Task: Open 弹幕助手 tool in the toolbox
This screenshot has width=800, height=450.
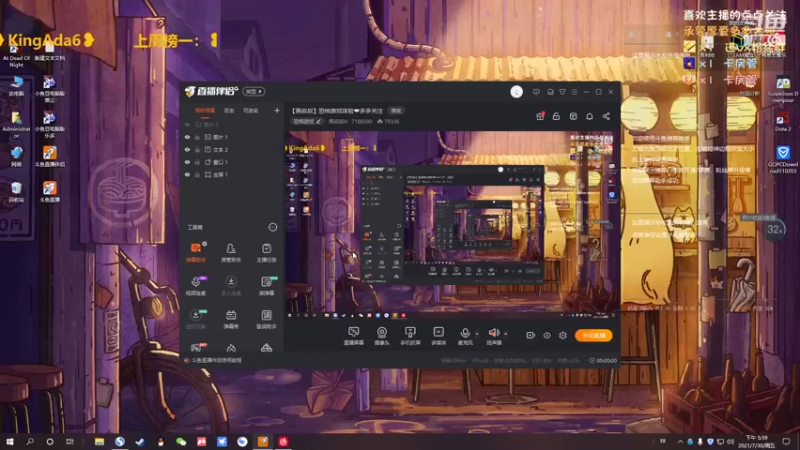Action: [196, 253]
